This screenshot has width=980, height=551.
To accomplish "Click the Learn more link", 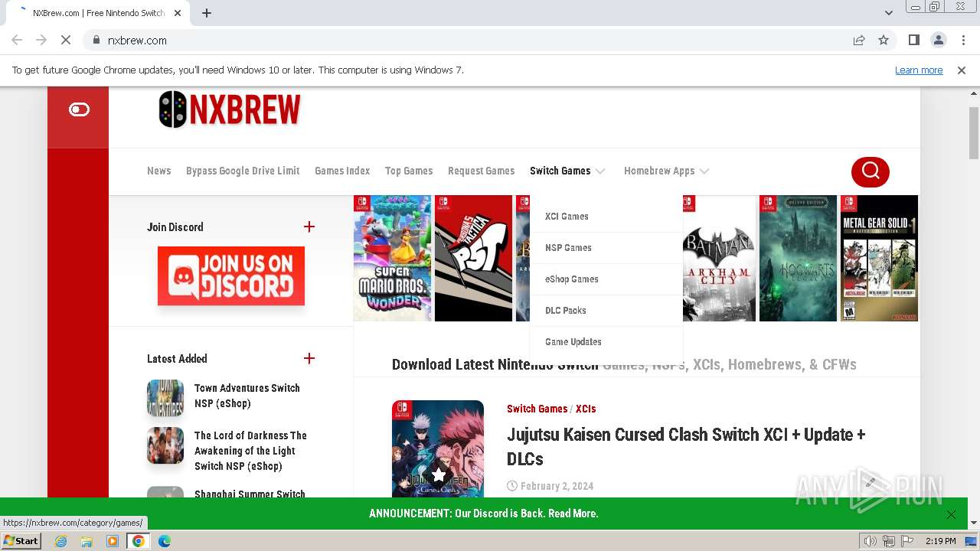I will tap(919, 70).
